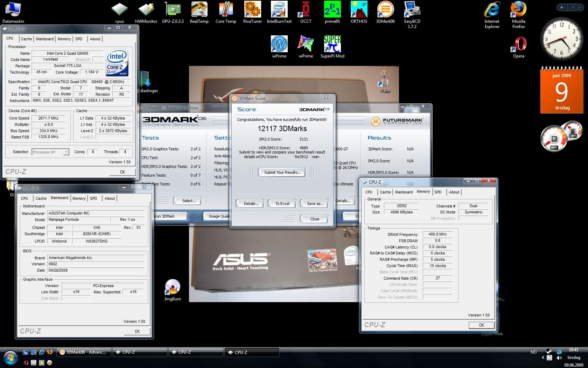Click OK in the top-left CPU-Z window
The width and height of the screenshot is (588, 368).
pyautogui.click(x=122, y=172)
